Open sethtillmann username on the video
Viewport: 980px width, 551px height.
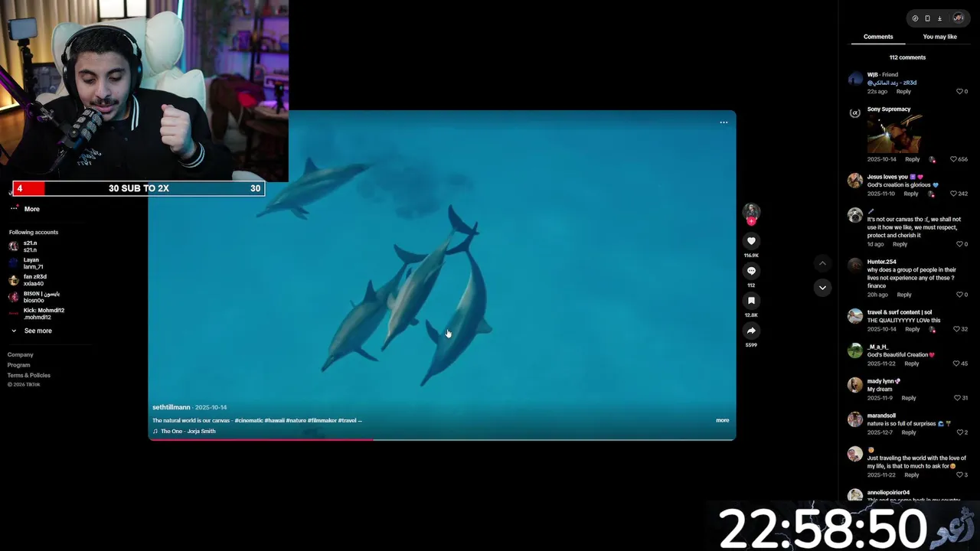click(171, 407)
